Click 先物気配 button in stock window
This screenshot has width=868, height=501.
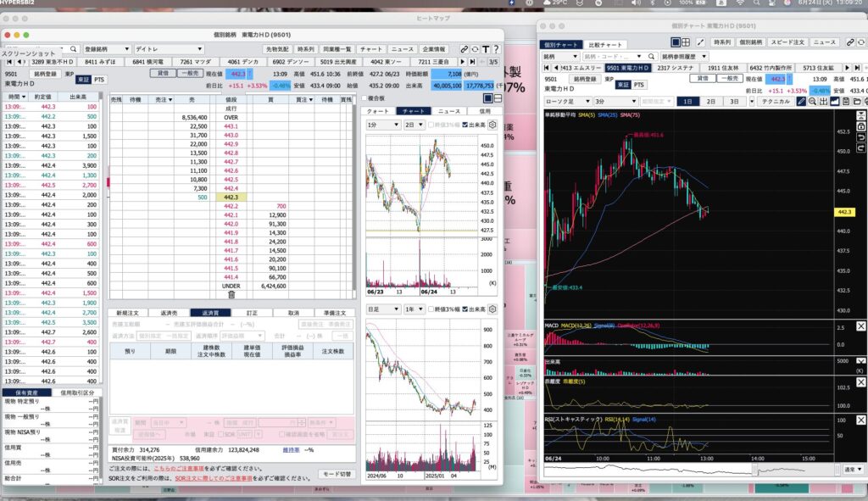pos(277,49)
